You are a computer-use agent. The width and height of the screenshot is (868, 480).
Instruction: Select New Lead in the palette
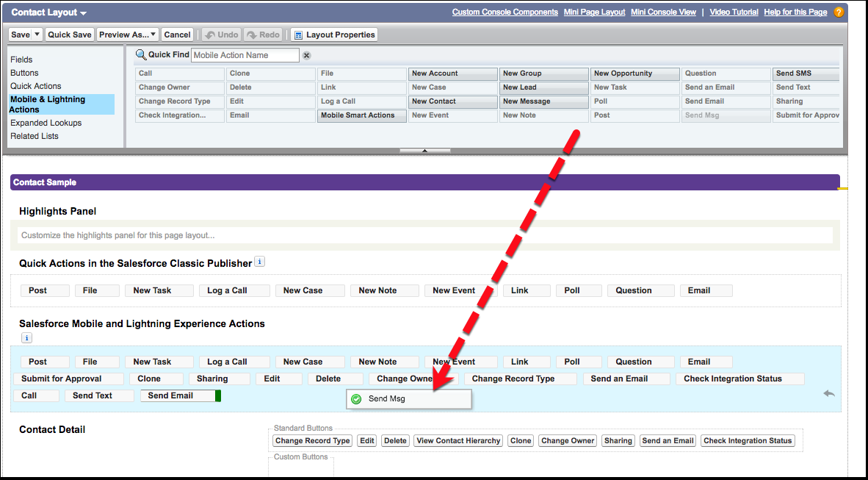[x=543, y=87]
